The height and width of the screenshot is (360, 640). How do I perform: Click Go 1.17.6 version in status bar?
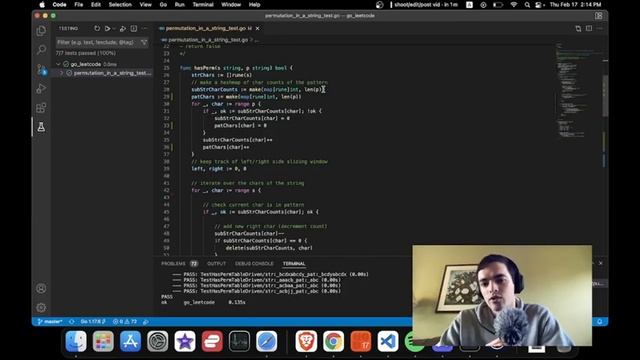(x=93, y=322)
